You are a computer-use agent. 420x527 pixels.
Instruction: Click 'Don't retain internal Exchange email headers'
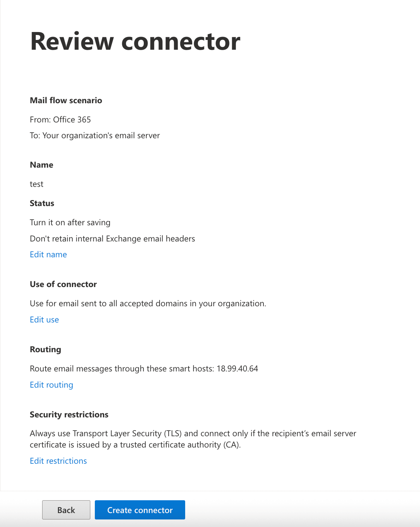(x=112, y=238)
